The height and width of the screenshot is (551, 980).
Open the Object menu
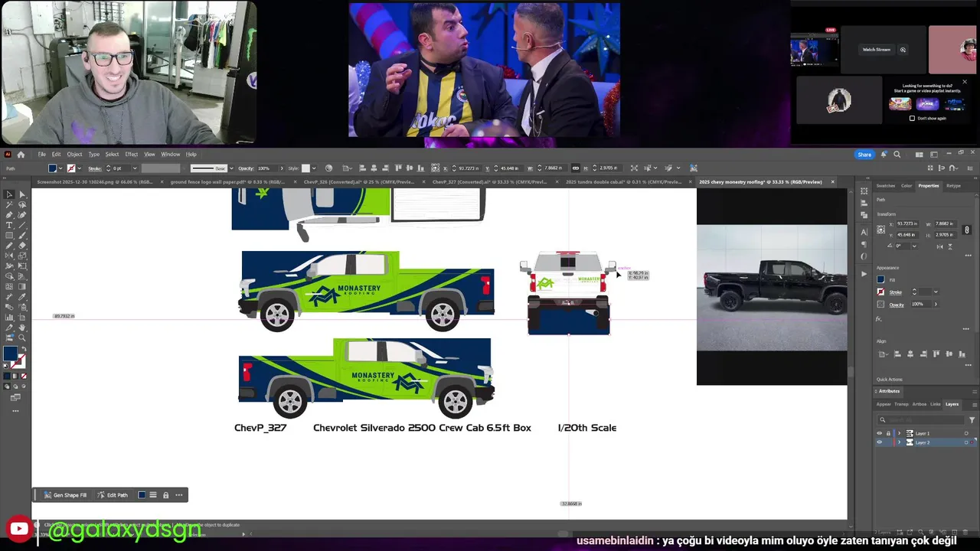pos(74,154)
